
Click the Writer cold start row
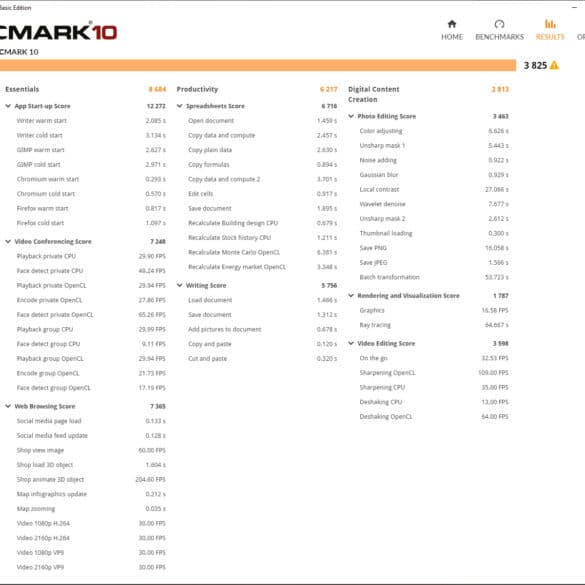click(91, 135)
